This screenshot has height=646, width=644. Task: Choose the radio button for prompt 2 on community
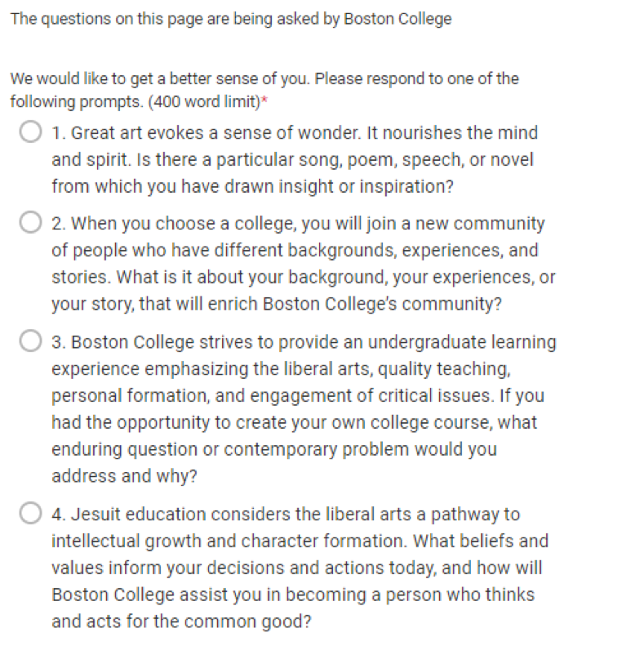(30, 222)
